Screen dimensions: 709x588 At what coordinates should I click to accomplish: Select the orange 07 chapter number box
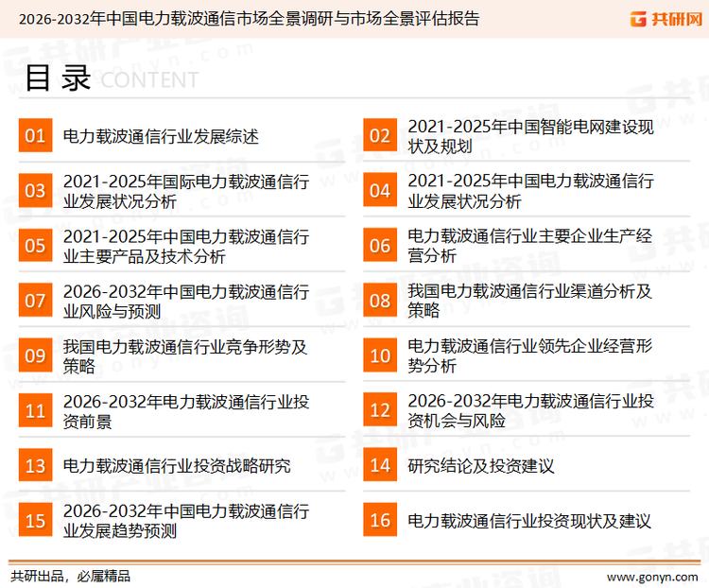pyautogui.click(x=35, y=301)
